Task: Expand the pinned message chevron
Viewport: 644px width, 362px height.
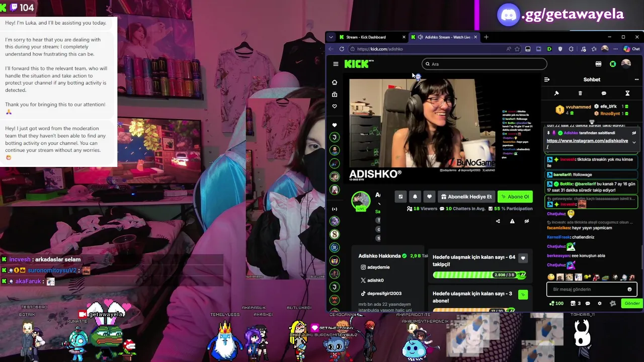Action: click(634, 142)
